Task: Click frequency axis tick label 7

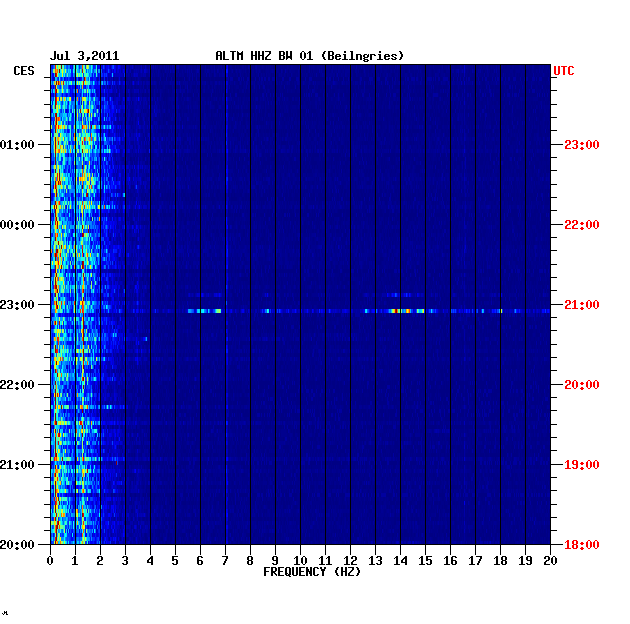Action: 225,561
